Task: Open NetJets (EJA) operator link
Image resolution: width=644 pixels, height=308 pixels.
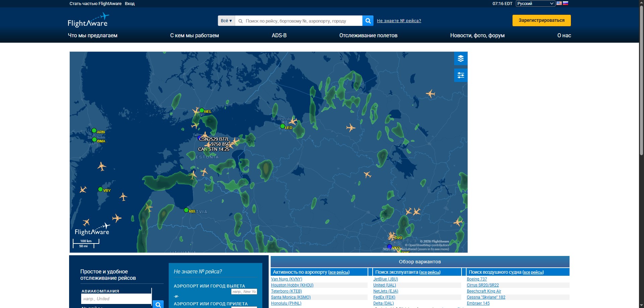Action: click(x=386, y=291)
